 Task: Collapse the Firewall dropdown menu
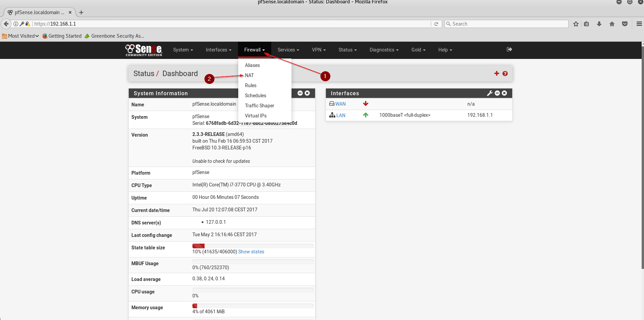pos(254,50)
